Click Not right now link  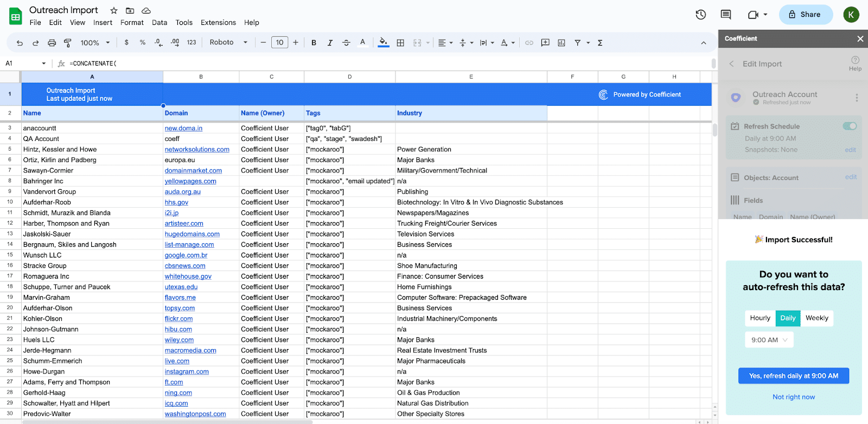coord(794,397)
